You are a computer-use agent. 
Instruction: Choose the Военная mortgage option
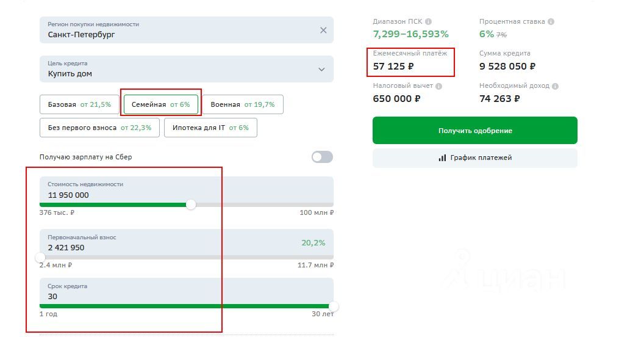[x=243, y=104]
